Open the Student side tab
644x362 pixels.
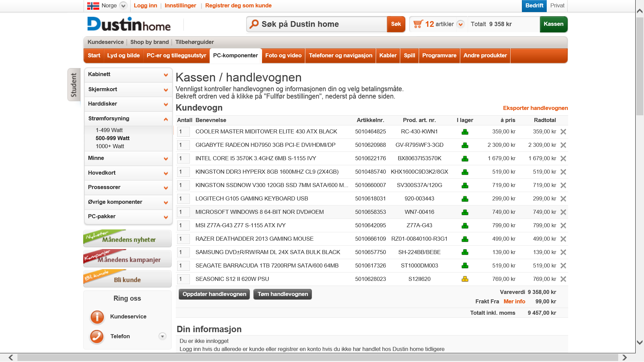74,84
